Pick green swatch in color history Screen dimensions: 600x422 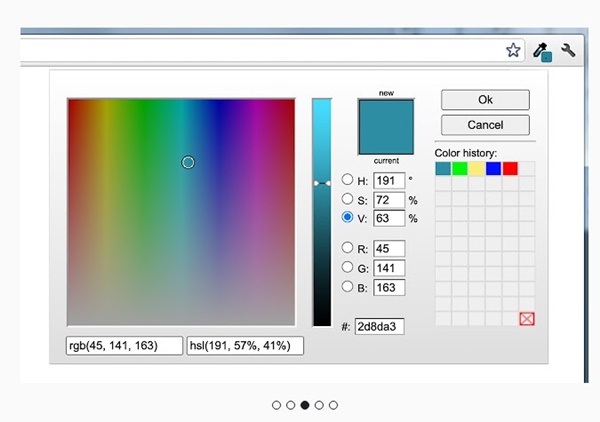point(460,168)
